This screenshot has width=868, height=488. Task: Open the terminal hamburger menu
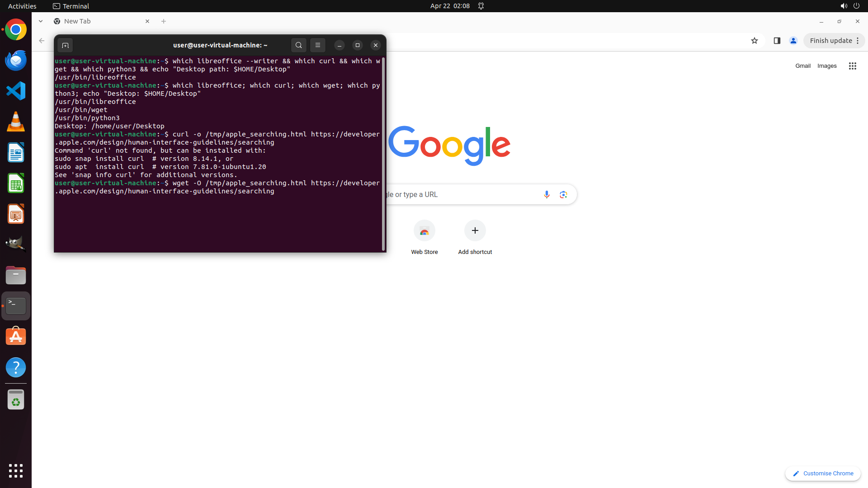pos(318,45)
